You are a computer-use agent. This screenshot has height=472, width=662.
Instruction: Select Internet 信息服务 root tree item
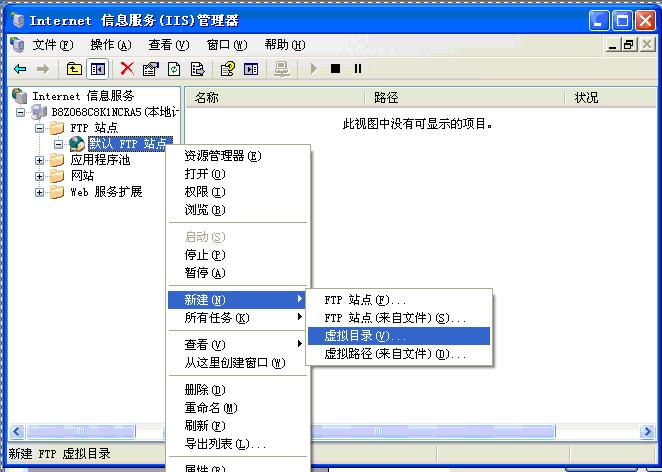[82, 96]
